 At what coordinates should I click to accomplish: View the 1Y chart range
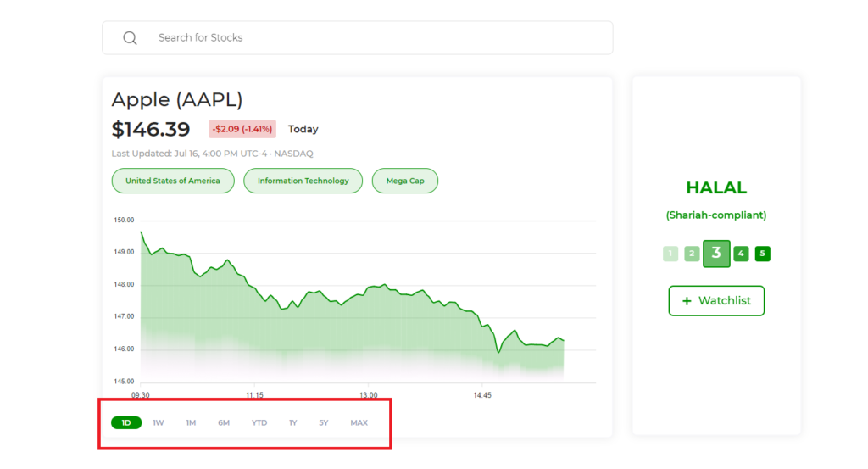pyautogui.click(x=292, y=422)
